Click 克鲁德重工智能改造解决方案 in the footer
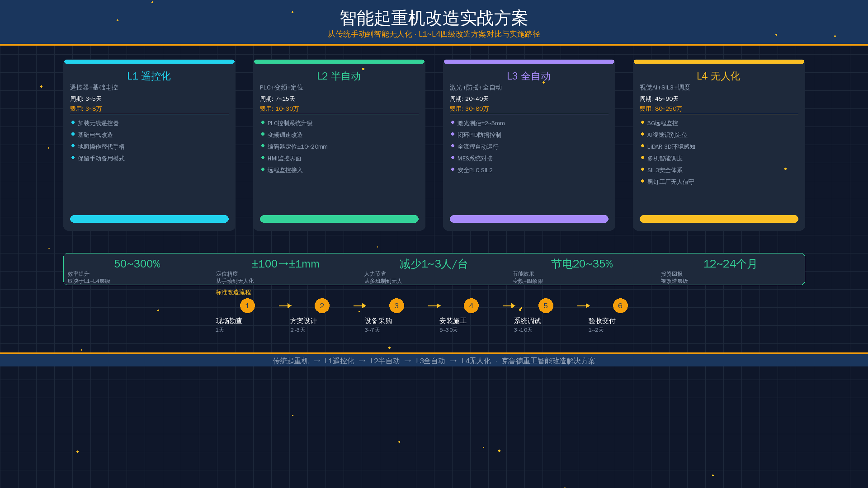The width and height of the screenshot is (868, 488). pos(548,361)
